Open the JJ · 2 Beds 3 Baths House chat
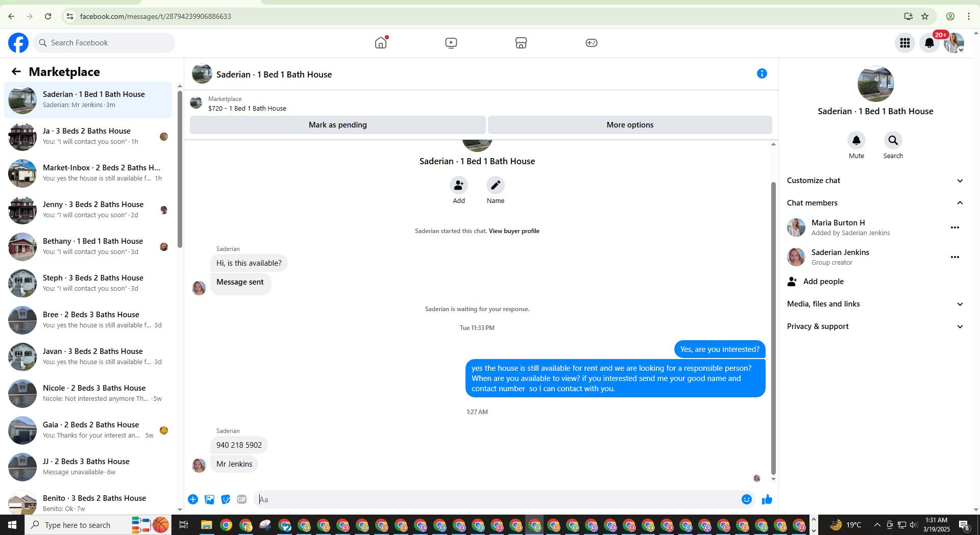980x535 pixels. [88, 467]
